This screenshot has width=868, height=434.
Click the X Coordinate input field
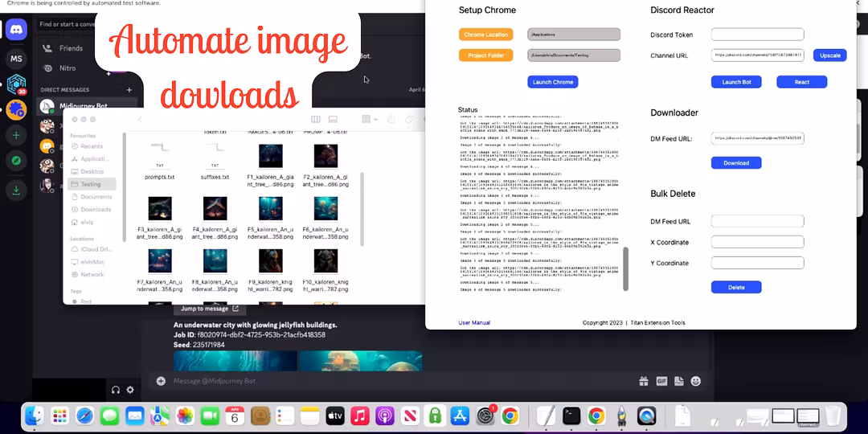click(x=757, y=242)
